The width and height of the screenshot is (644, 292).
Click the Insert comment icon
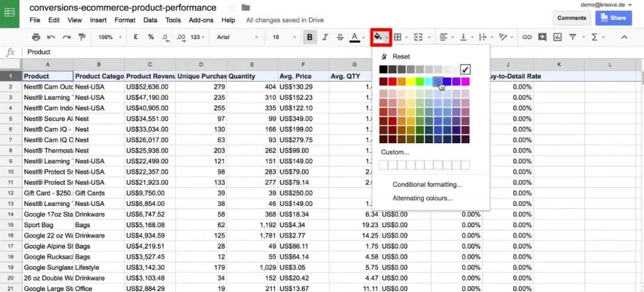point(542,37)
